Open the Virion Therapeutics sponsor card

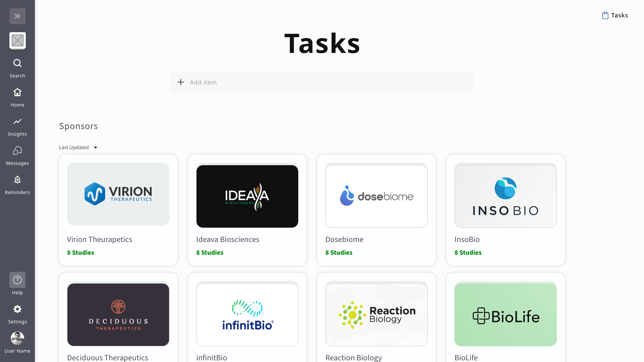118,210
